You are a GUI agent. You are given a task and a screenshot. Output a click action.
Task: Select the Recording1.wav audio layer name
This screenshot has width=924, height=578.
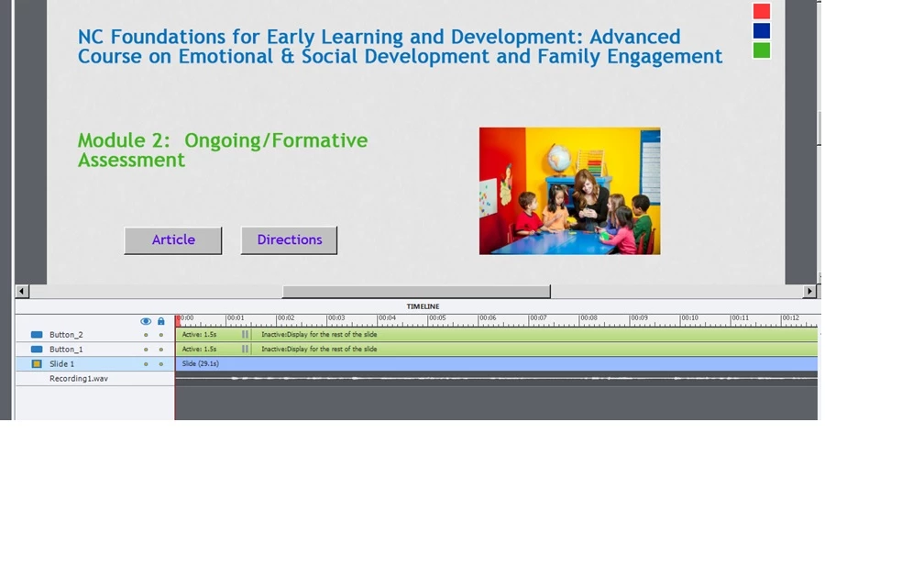(x=79, y=379)
